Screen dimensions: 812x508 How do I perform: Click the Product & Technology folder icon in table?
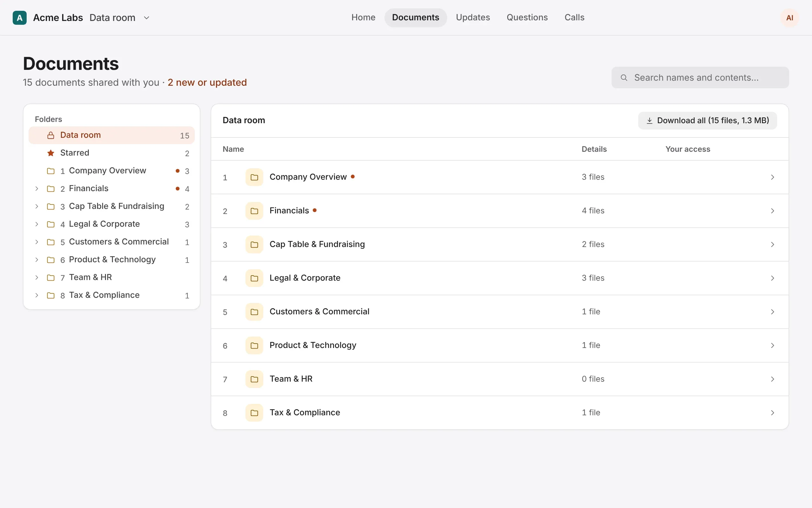pos(254,345)
